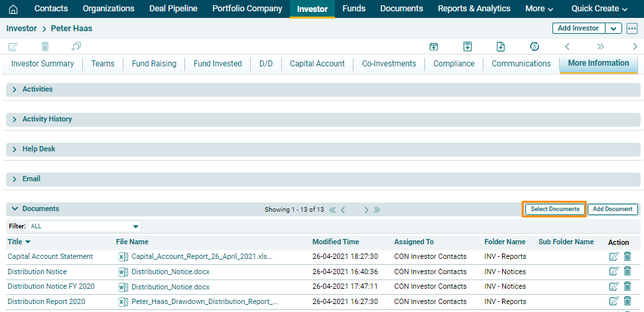Click the three-dots more options icon
This screenshot has height=312, width=644.
pyautogui.click(x=632, y=29)
